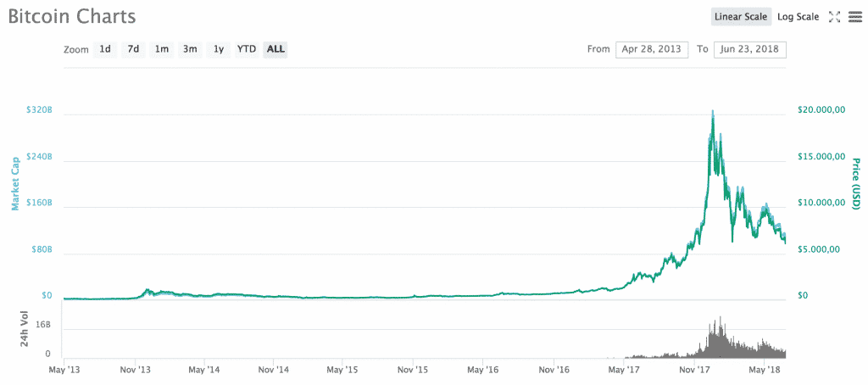The image size is (868, 385).
Task: Click the $320B market cap tick
Action: tap(39, 109)
